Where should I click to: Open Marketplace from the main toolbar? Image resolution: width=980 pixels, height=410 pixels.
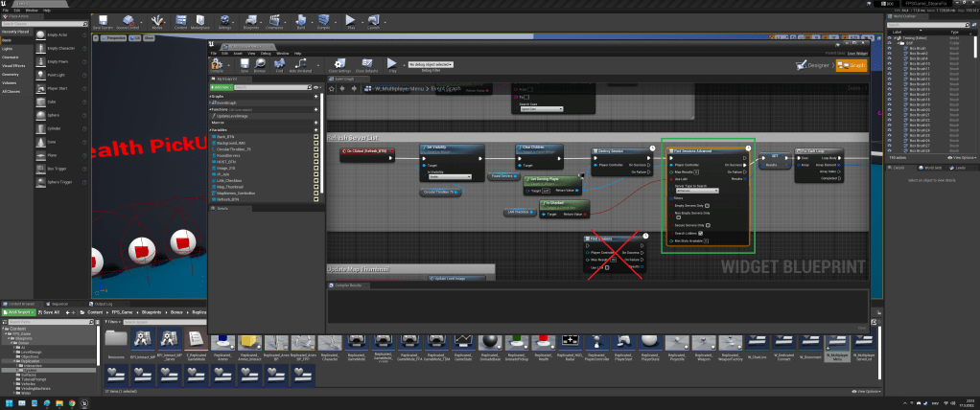tap(200, 19)
